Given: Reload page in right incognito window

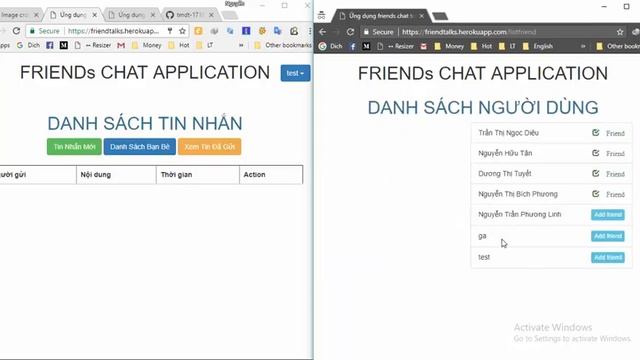Looking at the screenshot, I should click(350, 32).
